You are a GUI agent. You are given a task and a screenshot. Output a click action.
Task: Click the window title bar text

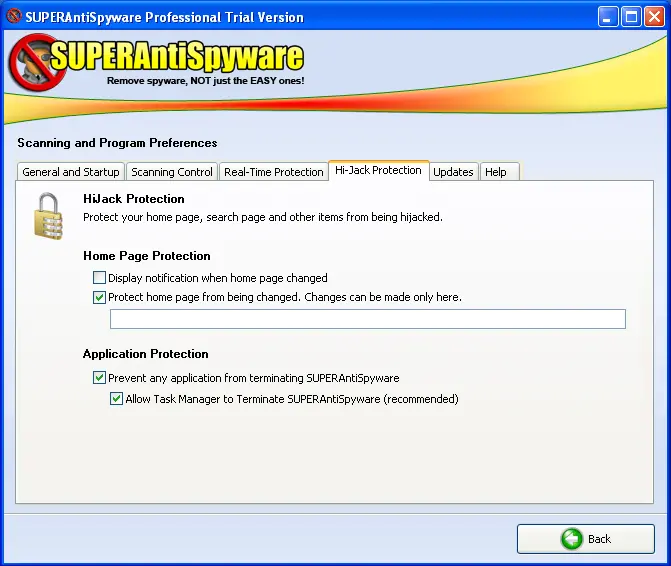point(164,17)
